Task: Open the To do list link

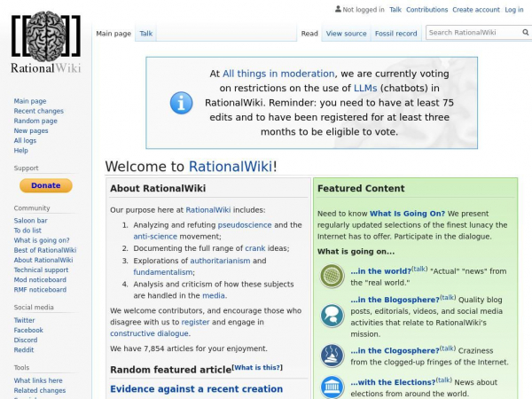Action: (27, 231)
